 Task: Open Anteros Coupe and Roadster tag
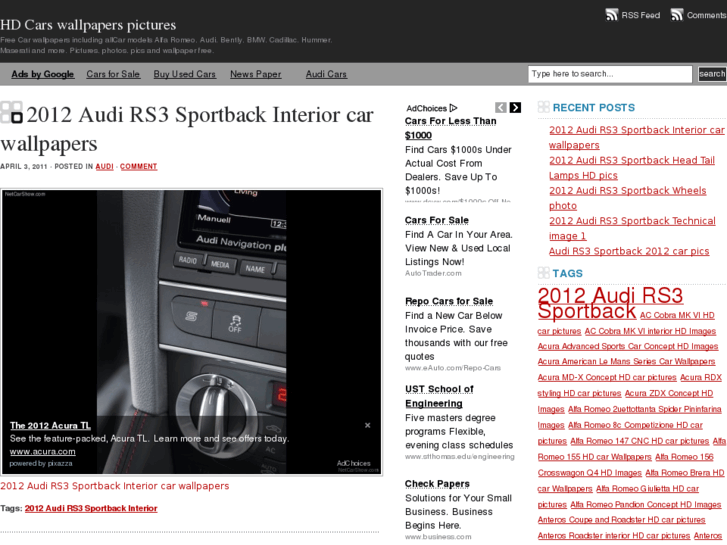621,520
